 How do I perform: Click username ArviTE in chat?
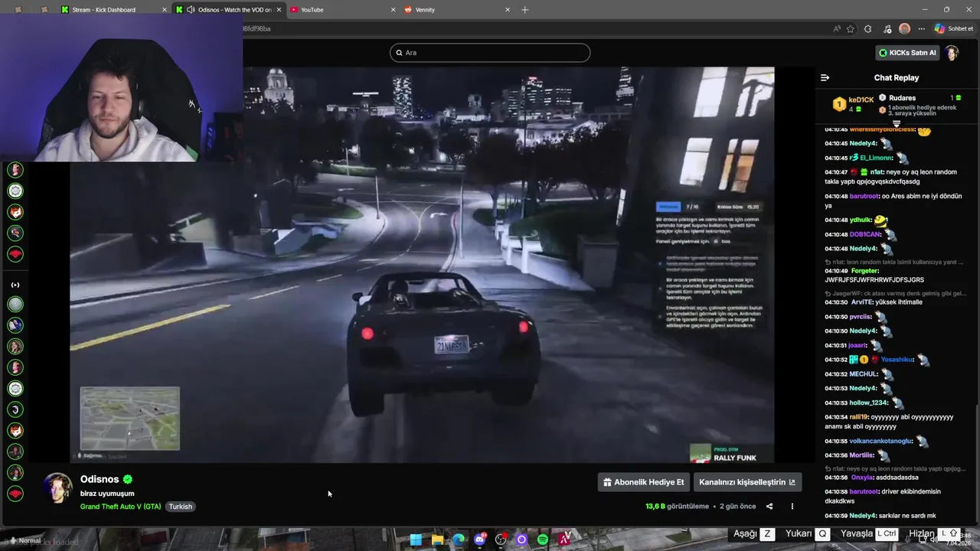(x=861, y=302)
